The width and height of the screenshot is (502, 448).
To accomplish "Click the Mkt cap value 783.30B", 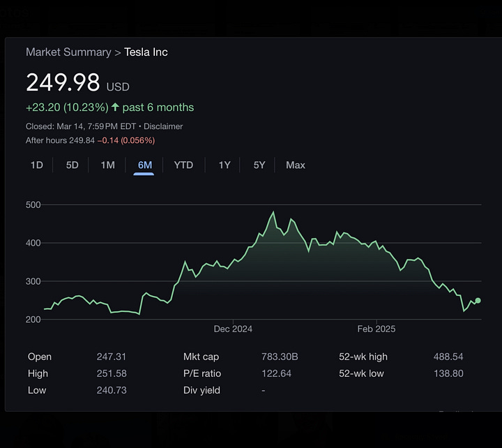I will point(280,357).
